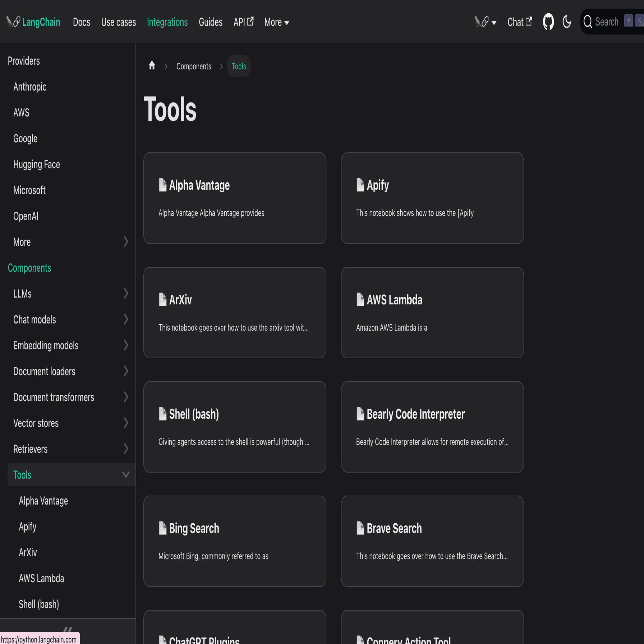Click the Providers sidebar heading
This screenshot has height=644, width=644.
coord(24,61)
